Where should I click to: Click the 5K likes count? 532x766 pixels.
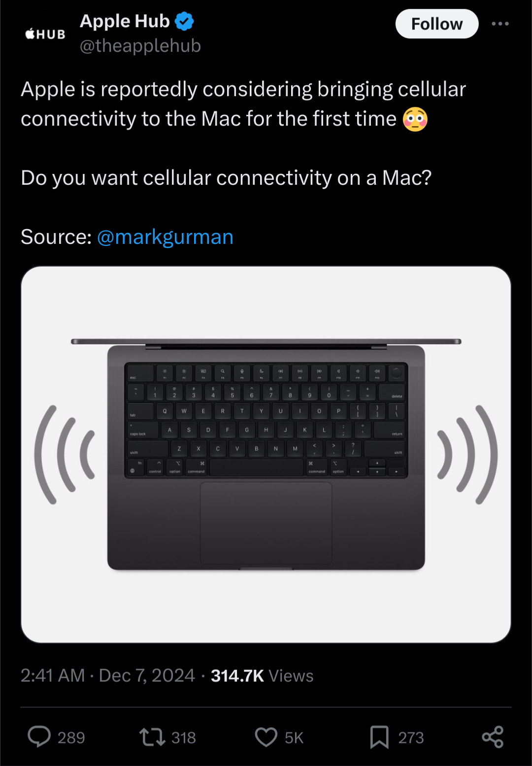[x=294, y=737]
